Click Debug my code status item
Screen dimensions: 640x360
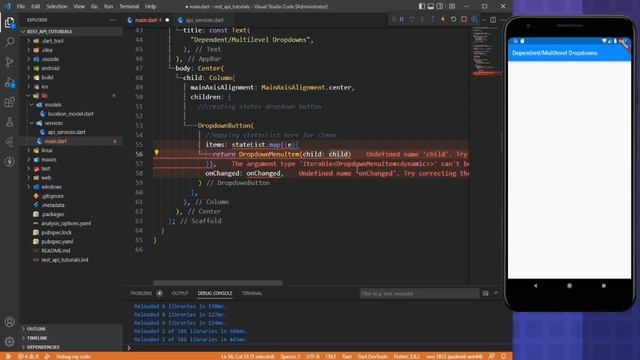click(73, 356)
